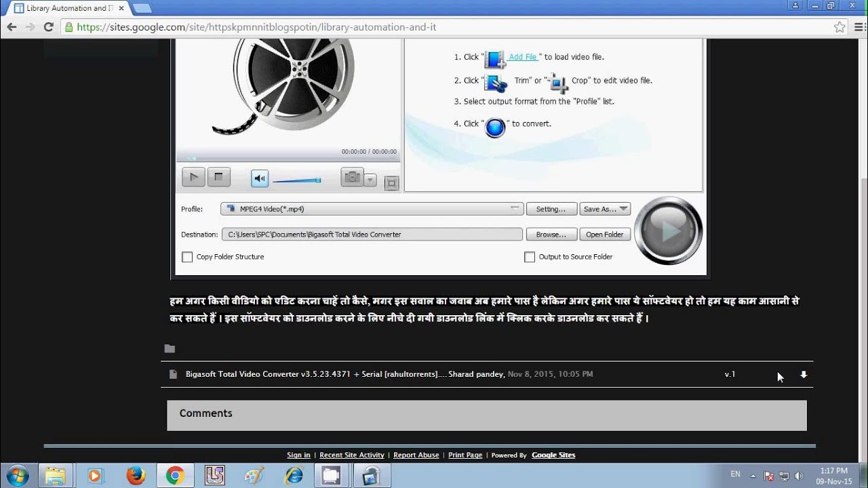Open Windows Explorer from taskbar

point(56,476)
